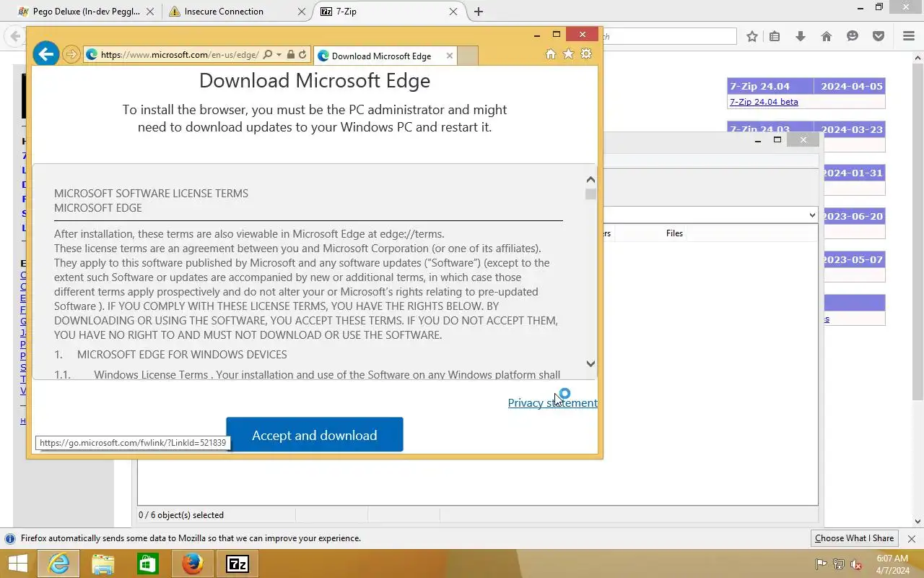The image size is (924, 578).
Task: Click the 7-Zip 24.04 header cell
Action: [x=770, y=86]
